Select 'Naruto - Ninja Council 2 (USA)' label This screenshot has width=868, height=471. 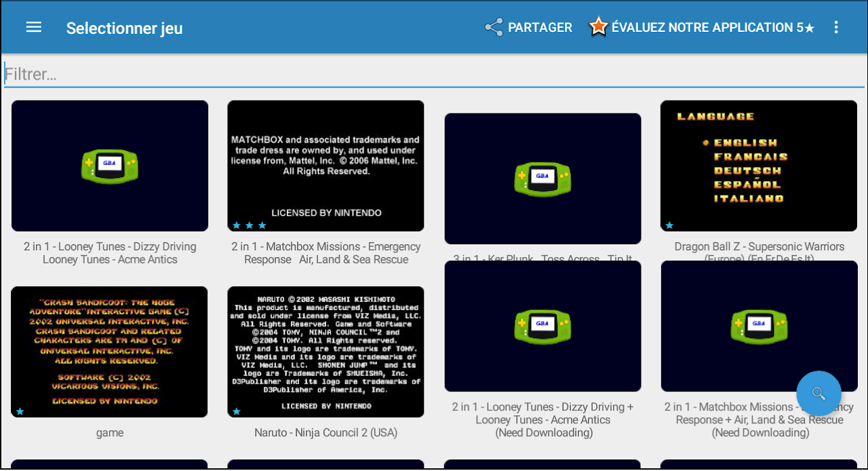[x=326, y=432]
